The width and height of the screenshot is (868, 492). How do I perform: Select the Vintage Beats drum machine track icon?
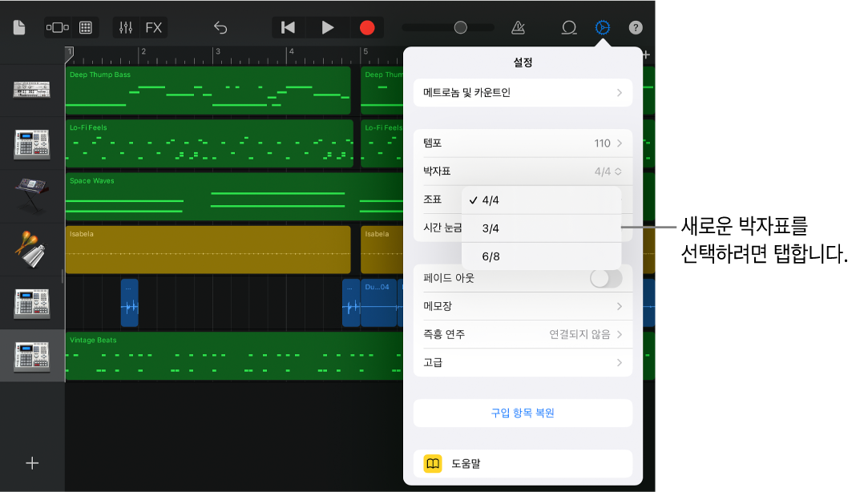tap(32, 355)
